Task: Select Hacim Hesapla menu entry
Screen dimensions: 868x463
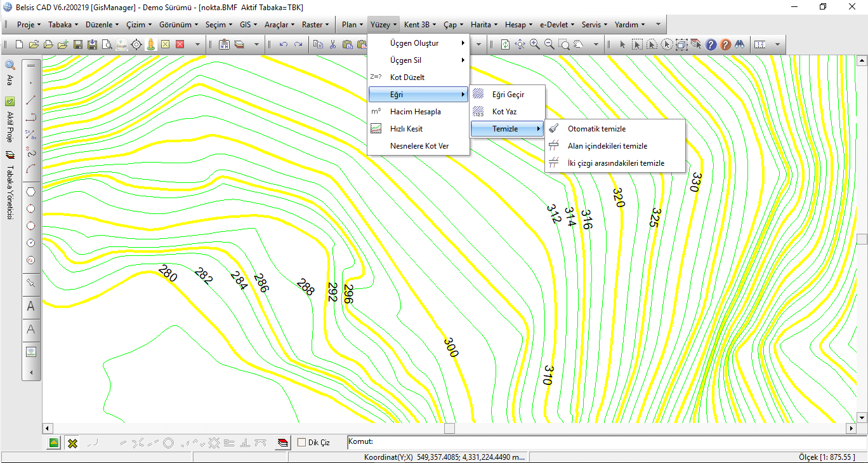Action: 415,112
